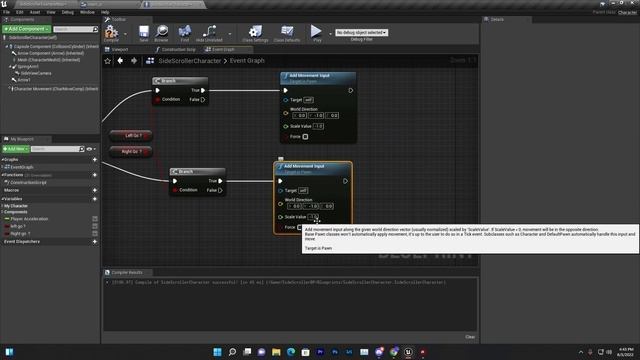Click the bookmark star in graph header
This screenshot has width=640, height=360.
coord(108,61)
